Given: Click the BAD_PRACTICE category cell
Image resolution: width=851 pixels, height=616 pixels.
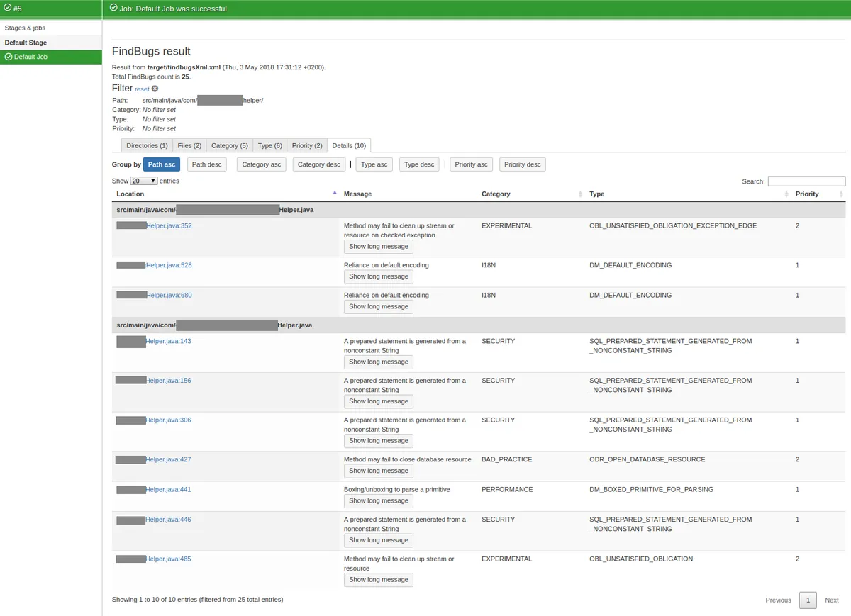Looking at the screenshot, I should pyautogui.click(x=506, y=459).
